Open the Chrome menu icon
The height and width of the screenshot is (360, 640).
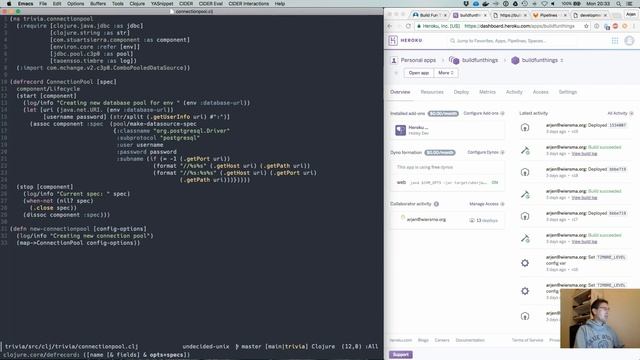tap(634, 26)
